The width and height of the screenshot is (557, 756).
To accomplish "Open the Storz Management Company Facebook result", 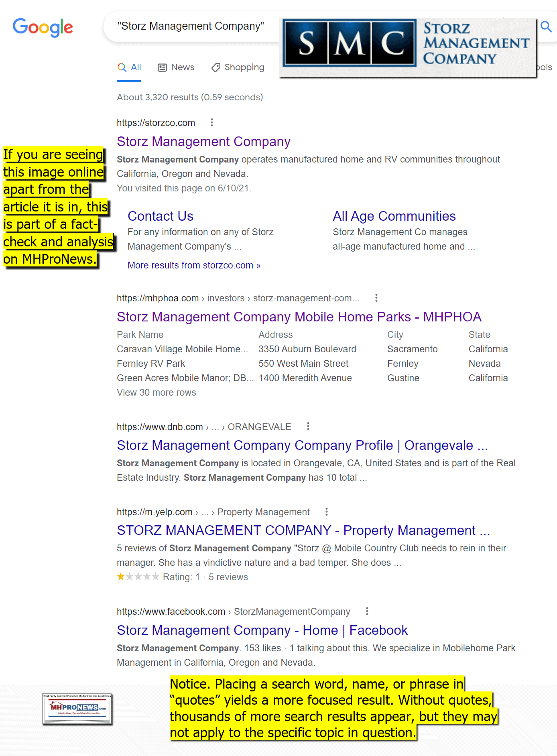I will click(262, 630).
